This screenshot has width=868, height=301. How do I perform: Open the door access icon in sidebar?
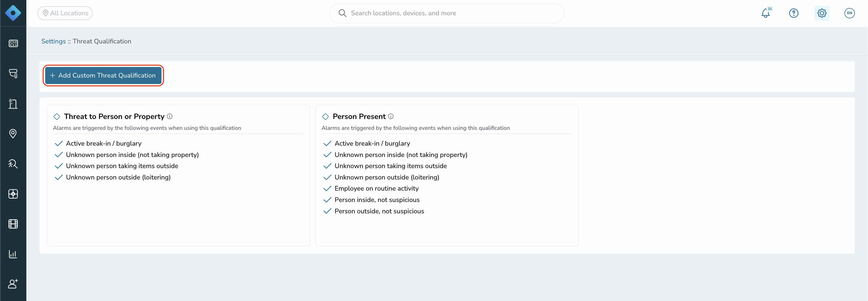pos(13,104)
